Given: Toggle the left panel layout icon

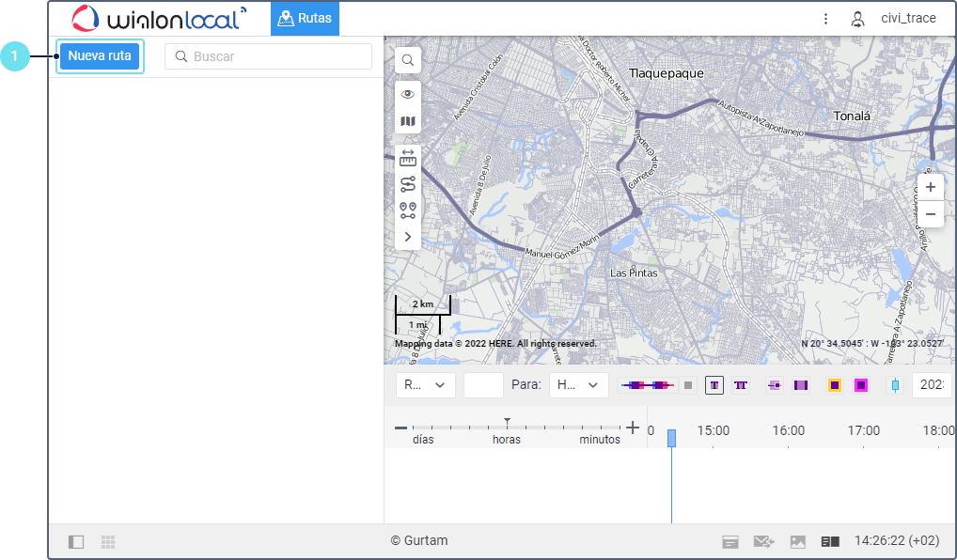Looking at the screenshot, I should click(76, 542).
